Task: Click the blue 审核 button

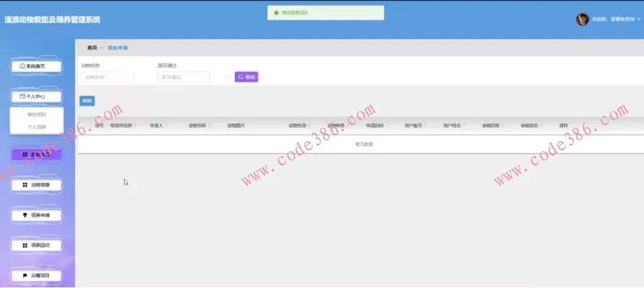Action: click(87, 101)
